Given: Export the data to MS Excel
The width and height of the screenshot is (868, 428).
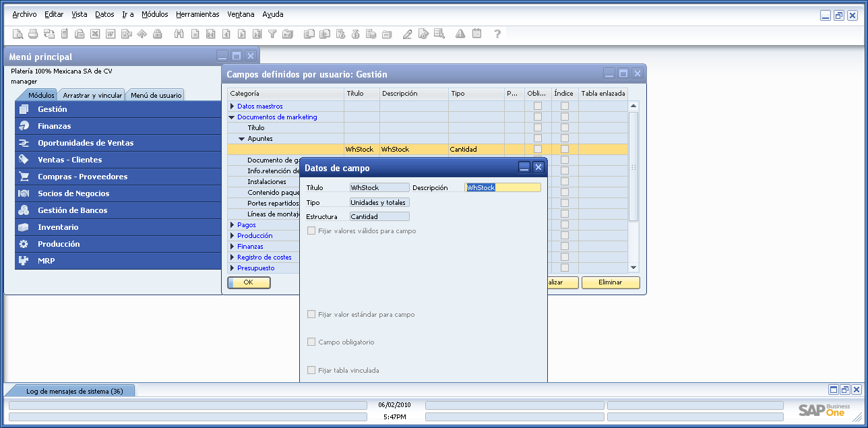Looking at the screenshot, I should (95, 34).
